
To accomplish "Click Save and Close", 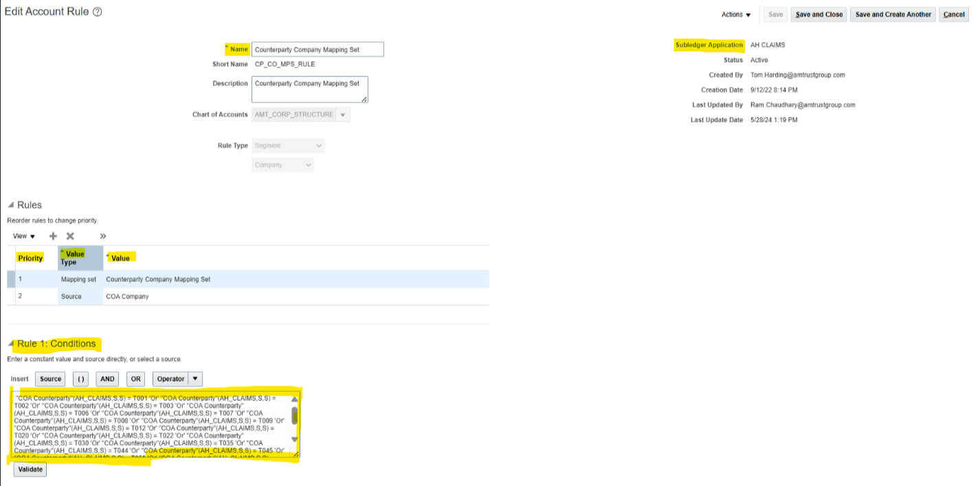I will (818, 14).
